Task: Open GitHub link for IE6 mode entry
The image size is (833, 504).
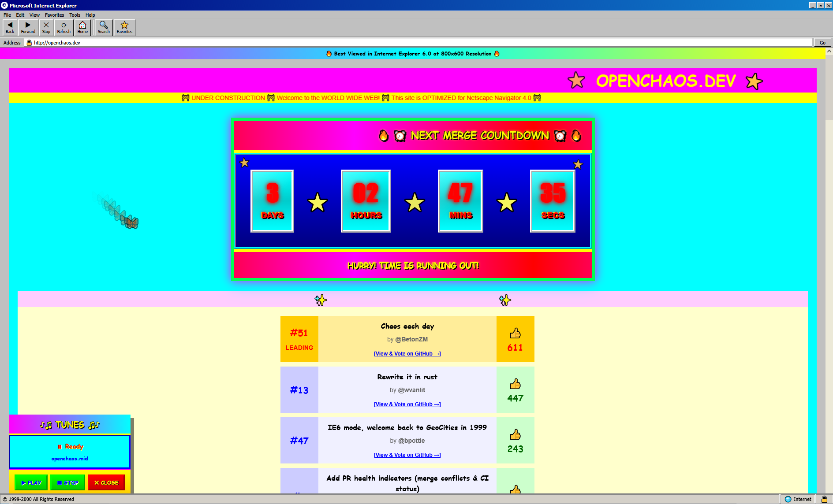Action: [407, 455]
